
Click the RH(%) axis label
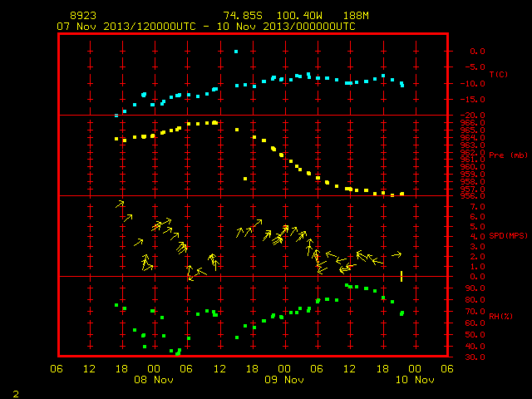point(500,316)
